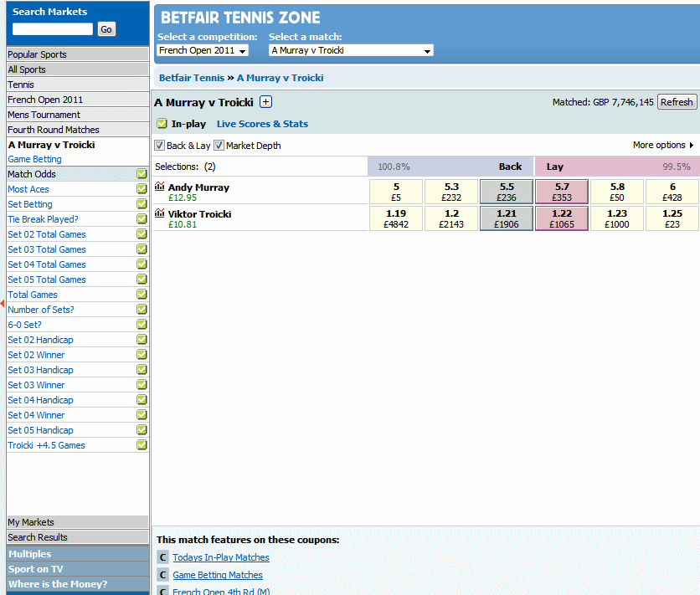Open Search Results section
The image size is (700, 595).
pos(78,537)
